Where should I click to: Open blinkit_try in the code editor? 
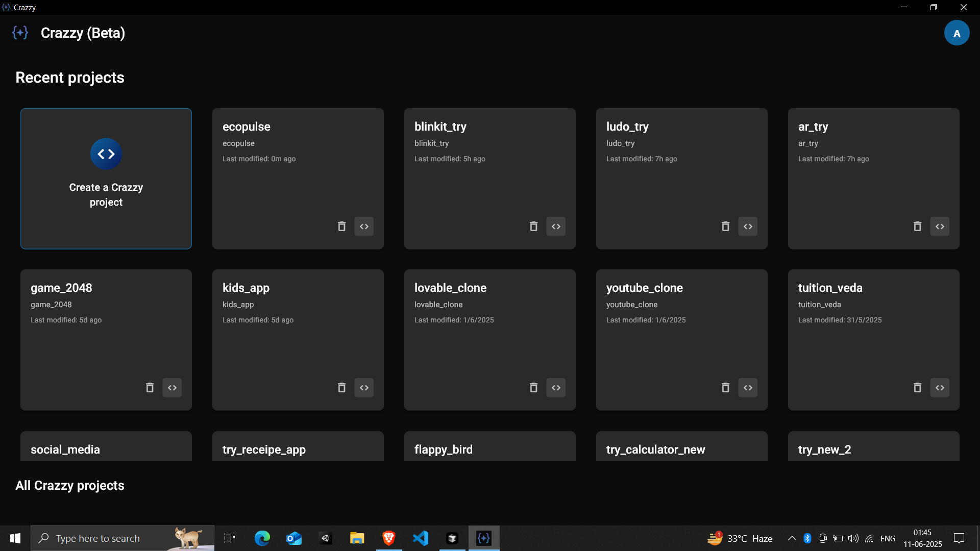click(556, 226)
